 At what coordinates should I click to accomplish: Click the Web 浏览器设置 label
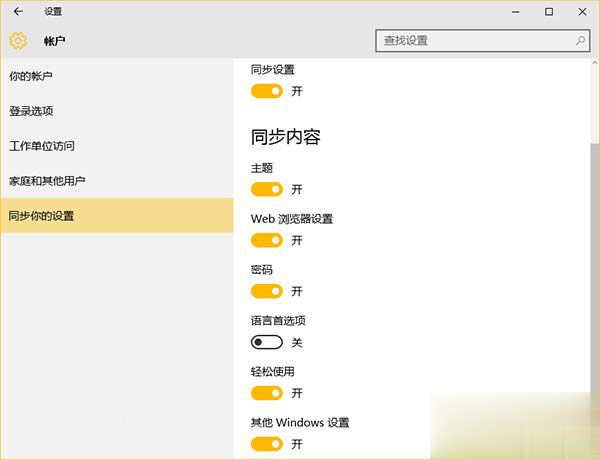pos(292,219)
